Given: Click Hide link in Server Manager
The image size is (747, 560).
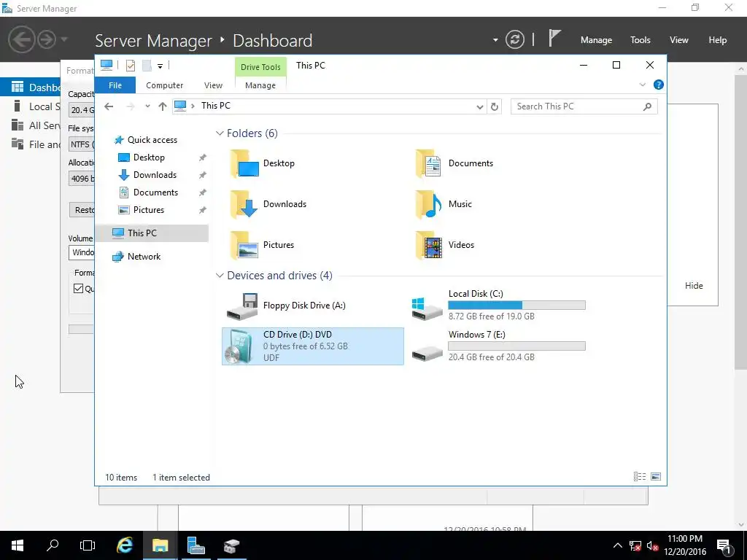Looking at the screenshot, I should tap(694, 286).
